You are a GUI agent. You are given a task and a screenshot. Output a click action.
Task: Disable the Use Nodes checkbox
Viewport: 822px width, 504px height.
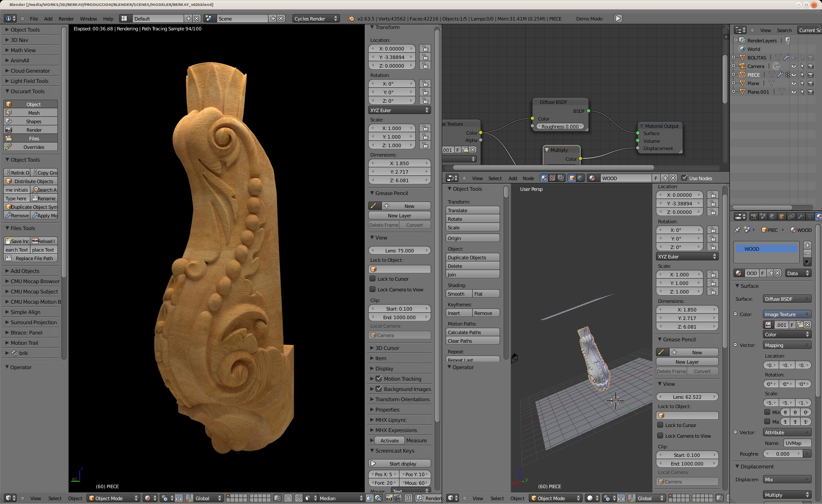click(x=684, y=178)
